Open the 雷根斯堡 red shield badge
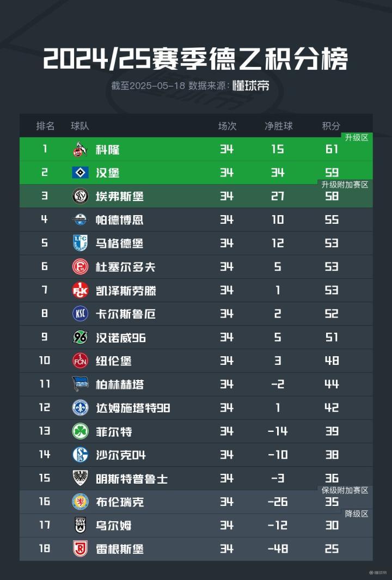This screenshot has width=392, height=580. [x=80, y=548]
